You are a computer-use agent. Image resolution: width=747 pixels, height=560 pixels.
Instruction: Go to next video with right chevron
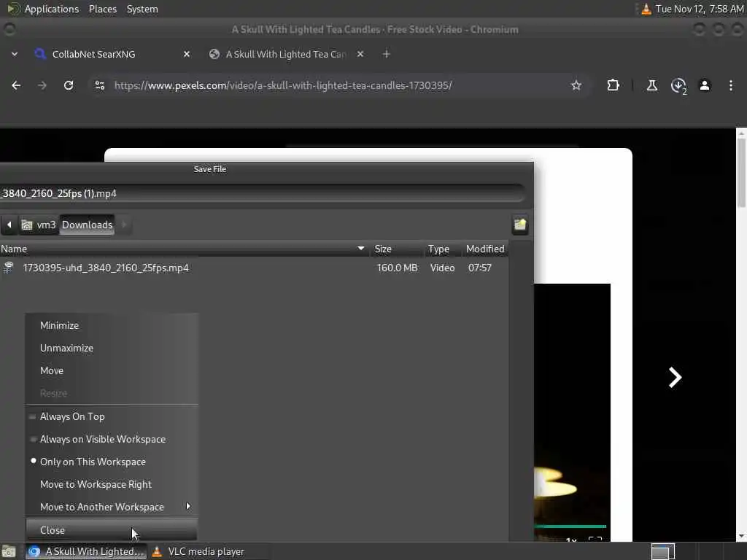(675, 378)
